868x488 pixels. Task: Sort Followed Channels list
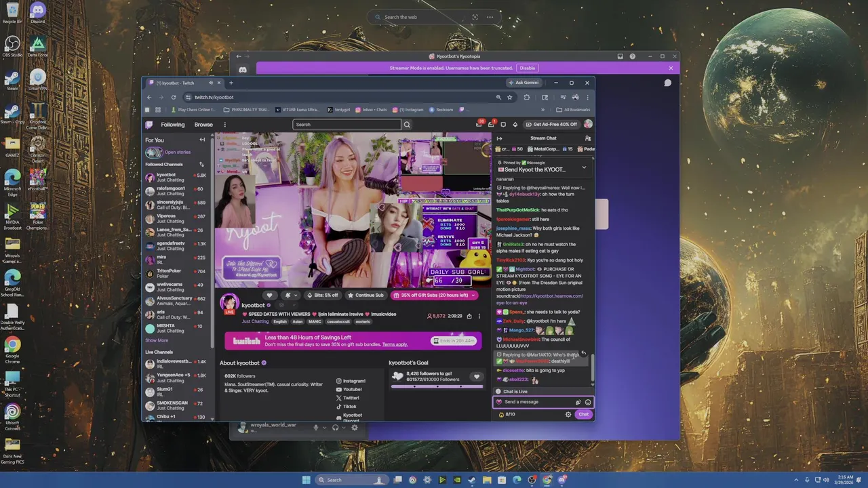coord(201,164)
